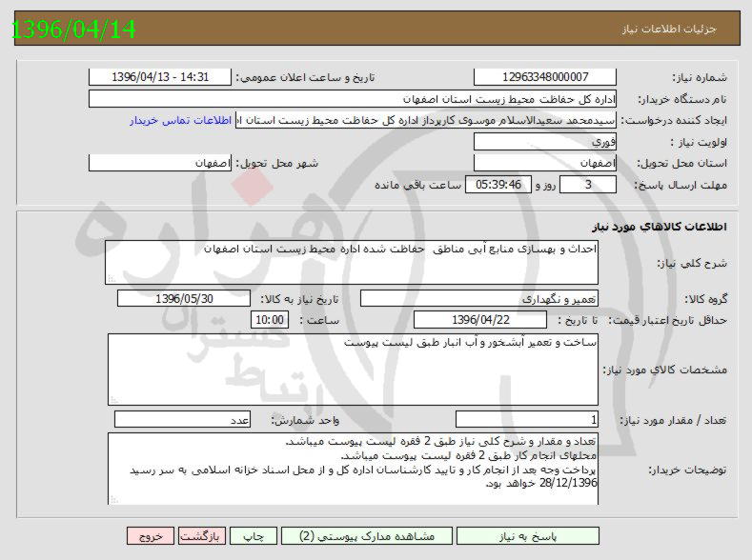
Task: Click the header title جزئیات اطلاعات نیاز
Action: (x=669, y=30)
